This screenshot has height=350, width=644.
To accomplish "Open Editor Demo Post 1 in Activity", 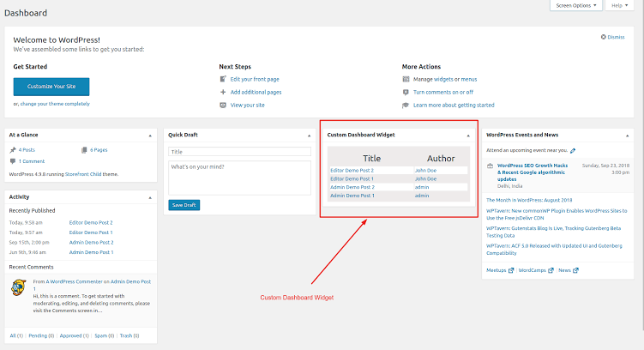I will click(x=91, y=232).
